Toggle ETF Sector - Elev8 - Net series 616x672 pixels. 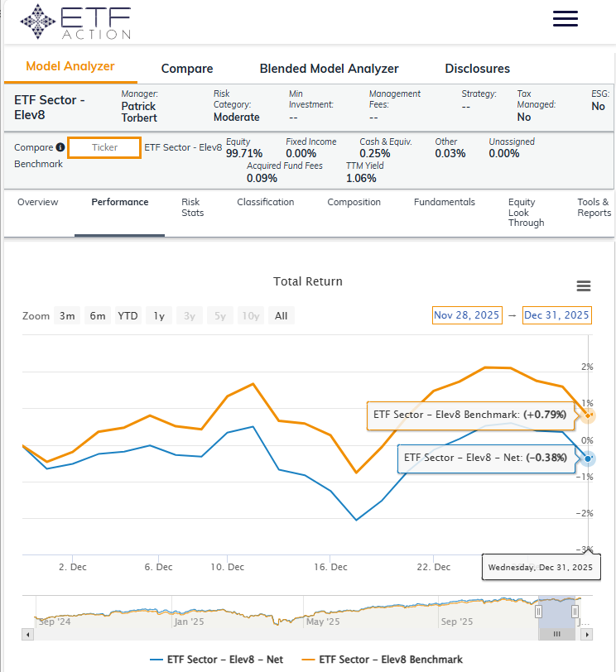point(217,659)
